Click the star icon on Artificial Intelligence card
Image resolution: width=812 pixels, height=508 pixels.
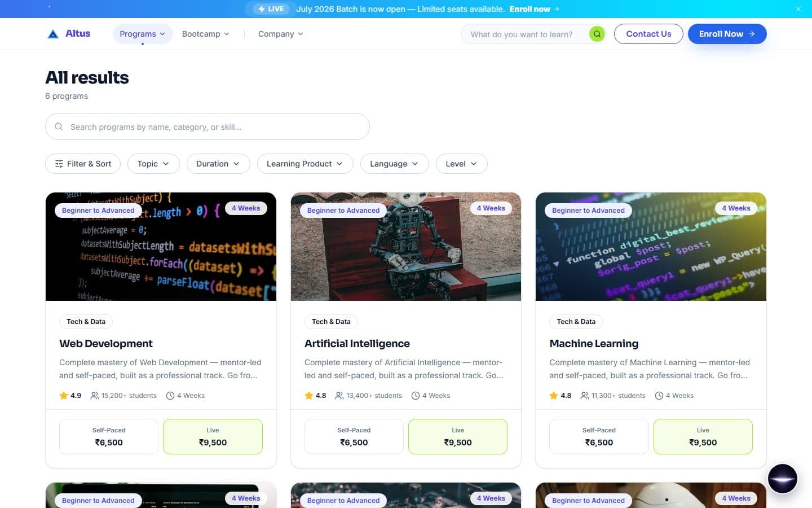[309, 396]
